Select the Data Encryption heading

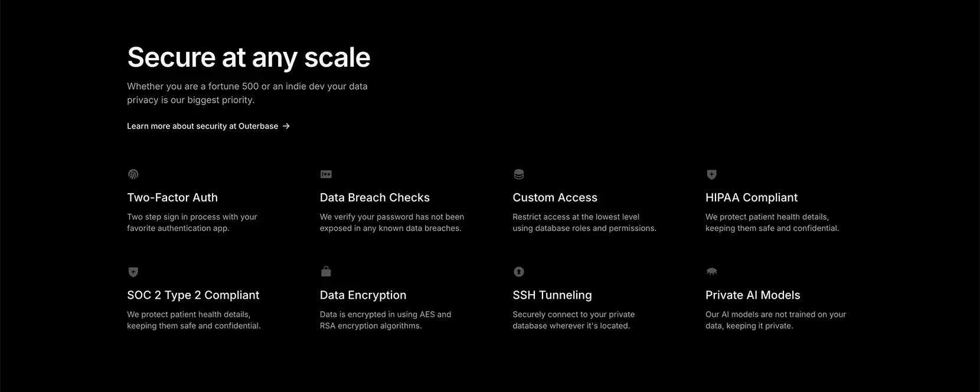tap(363, 295)
